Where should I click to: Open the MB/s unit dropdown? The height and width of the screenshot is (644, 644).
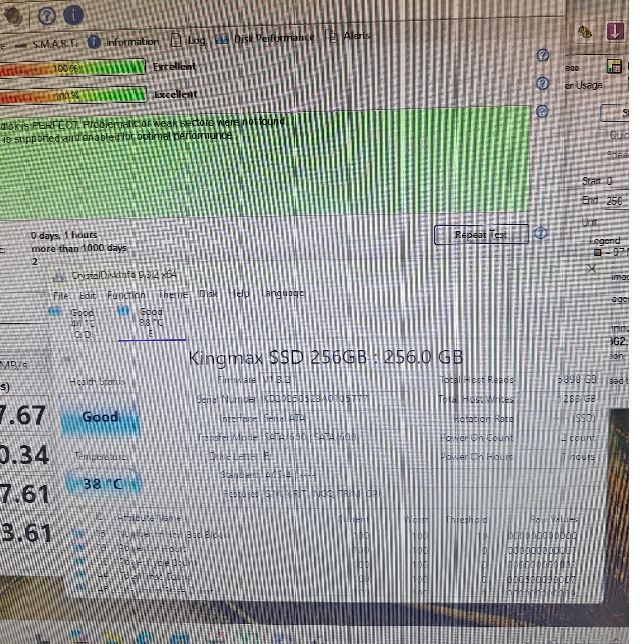tap(23, 365)
